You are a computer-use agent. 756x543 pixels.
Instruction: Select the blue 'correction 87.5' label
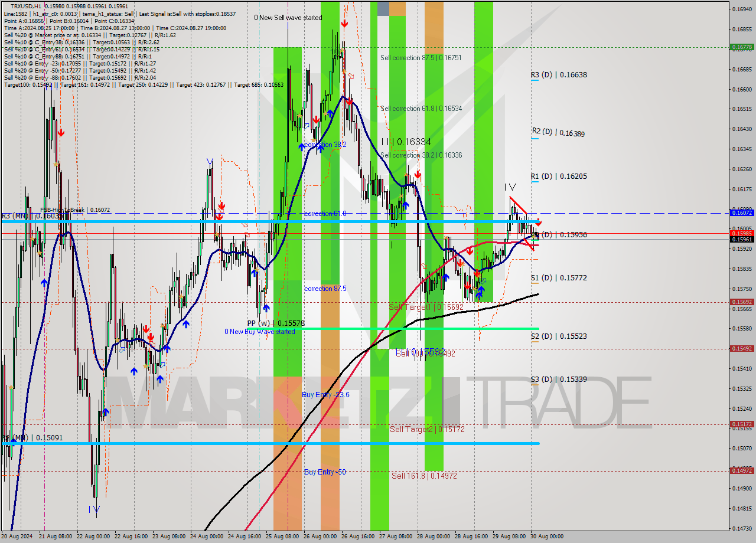(325, 289)
